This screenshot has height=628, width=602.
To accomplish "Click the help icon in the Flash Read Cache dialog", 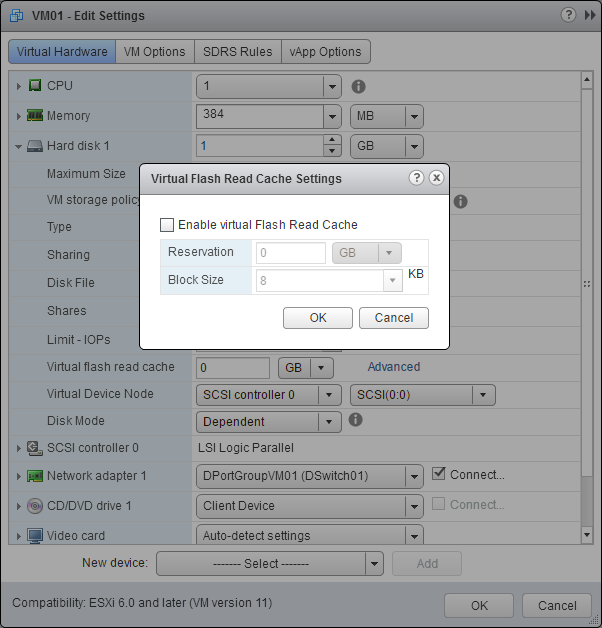I will [x=417, y=178].
